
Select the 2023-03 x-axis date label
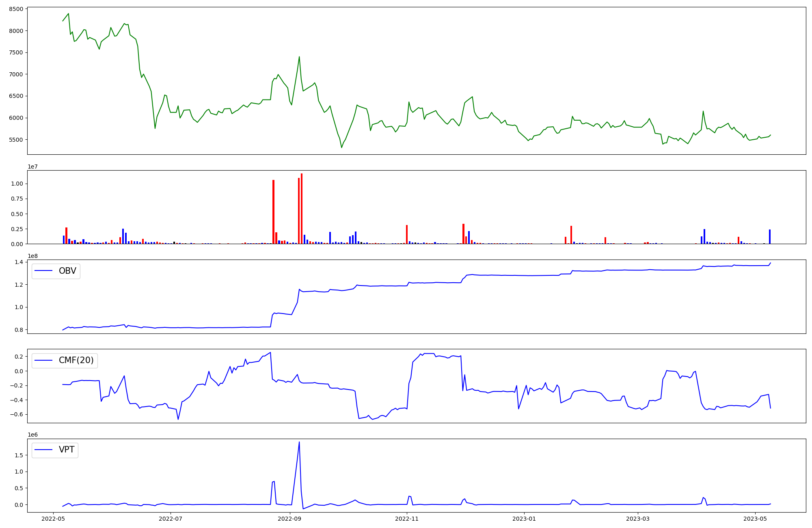pos(638,519)
